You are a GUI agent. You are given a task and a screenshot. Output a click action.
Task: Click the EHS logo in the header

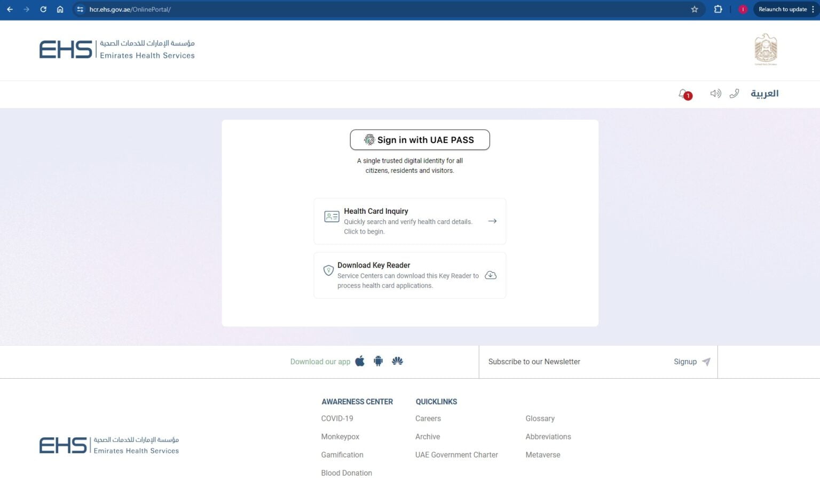pyautogui.click(x=116, y=49)
